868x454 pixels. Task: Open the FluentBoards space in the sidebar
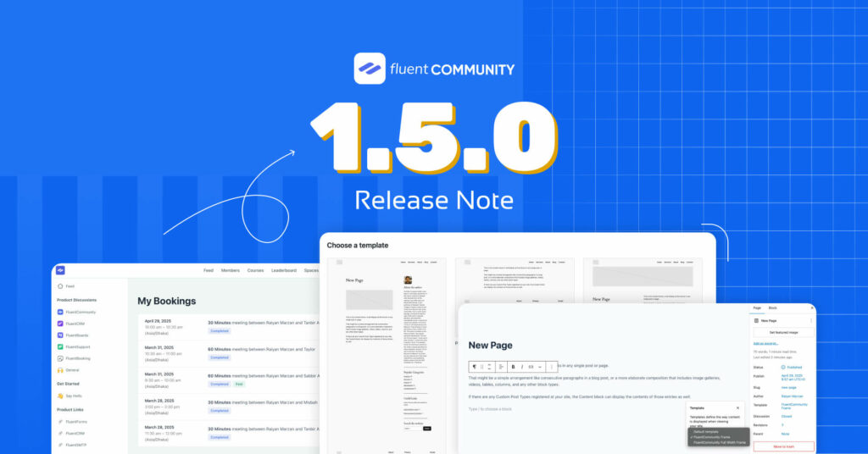coord(77,335)
